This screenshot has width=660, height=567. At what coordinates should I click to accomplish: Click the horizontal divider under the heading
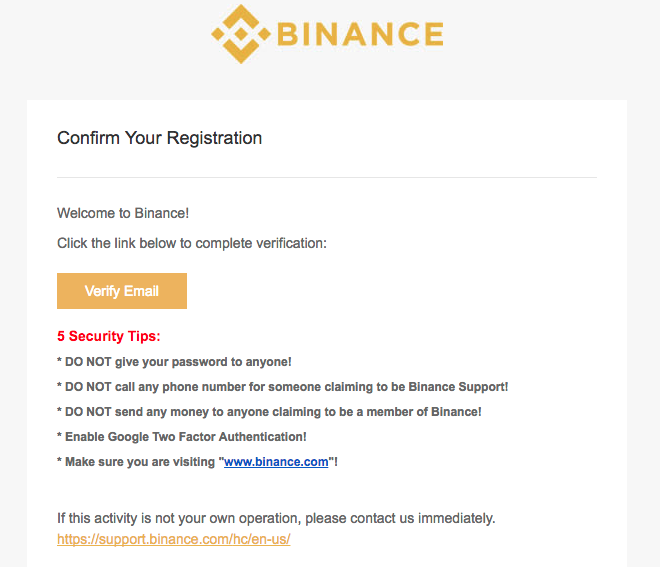pos(327,178)
